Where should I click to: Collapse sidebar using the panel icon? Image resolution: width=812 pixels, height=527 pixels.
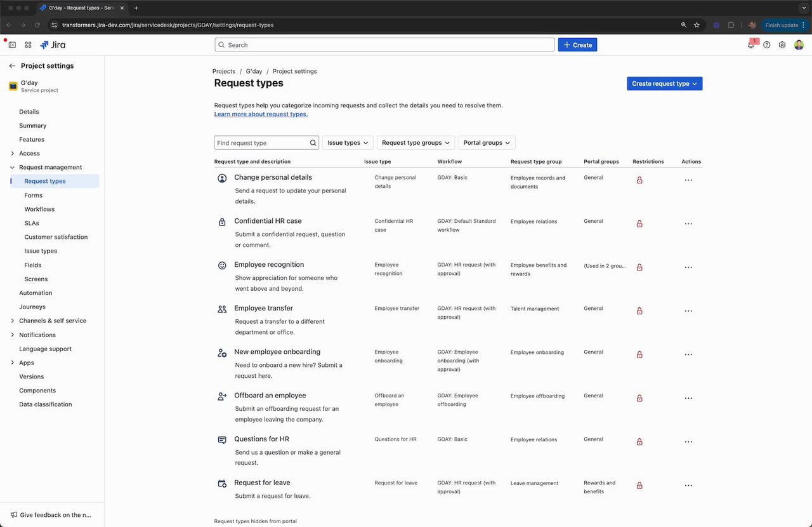(12, 45)
